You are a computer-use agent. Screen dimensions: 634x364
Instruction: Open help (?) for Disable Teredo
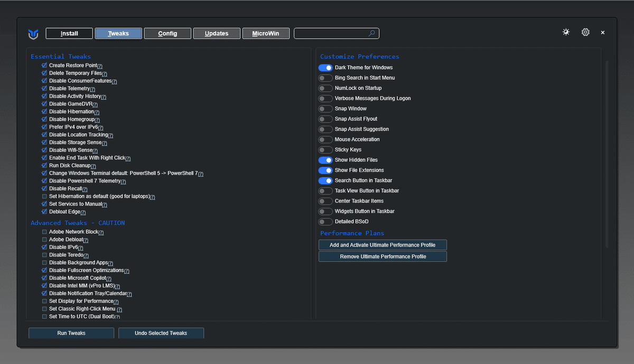tap(86, 256)
